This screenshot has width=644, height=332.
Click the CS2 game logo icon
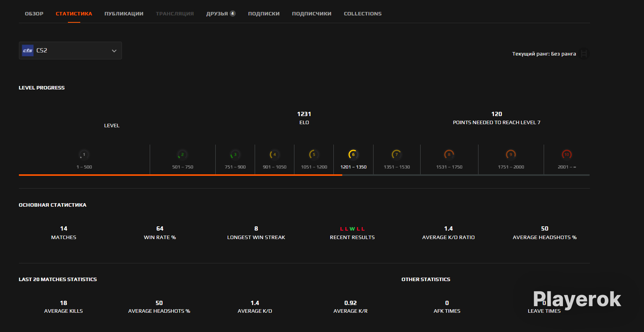pyautogui.click(x=28, y=51)
